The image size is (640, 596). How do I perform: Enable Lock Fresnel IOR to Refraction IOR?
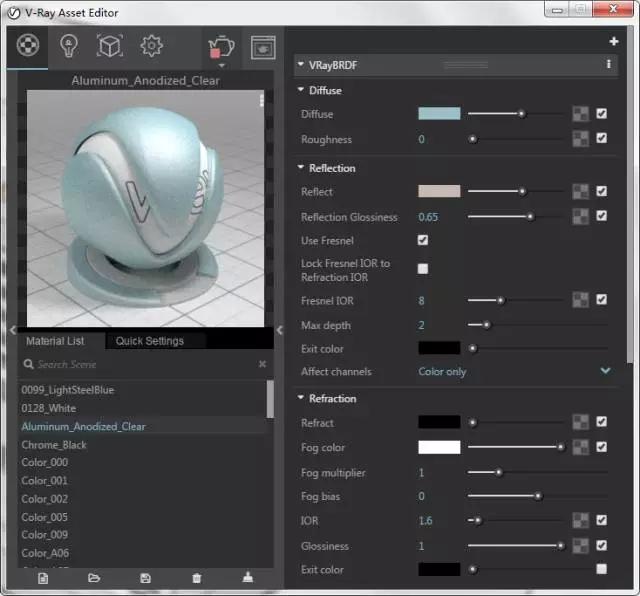tap(423, 269)
